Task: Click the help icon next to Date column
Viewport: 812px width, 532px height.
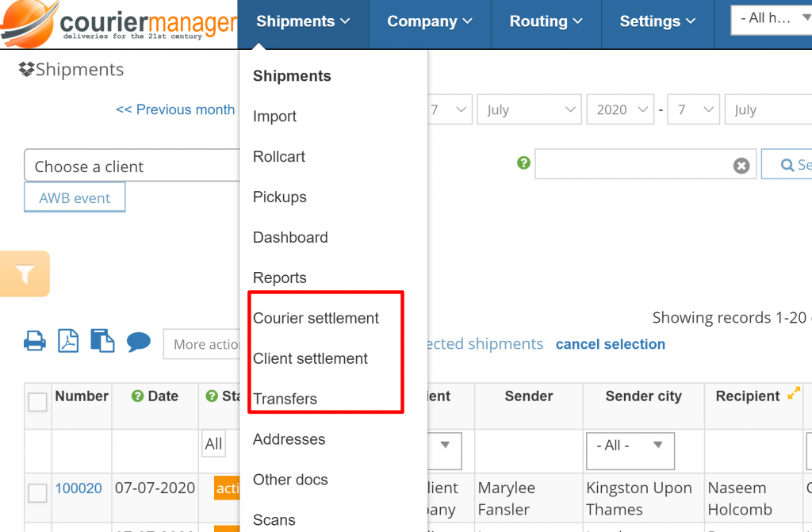Action: [137, 396]
